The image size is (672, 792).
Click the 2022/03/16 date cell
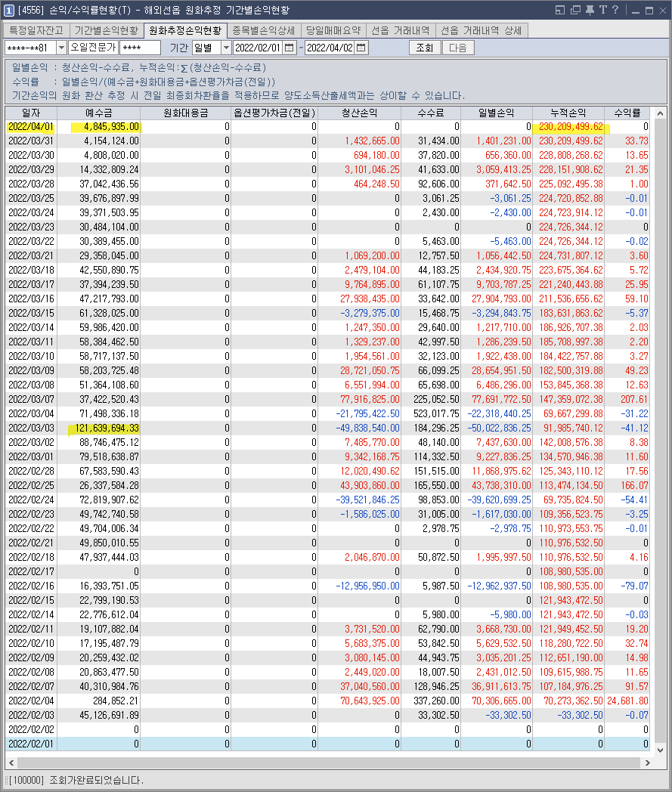[x=31, y=299]
